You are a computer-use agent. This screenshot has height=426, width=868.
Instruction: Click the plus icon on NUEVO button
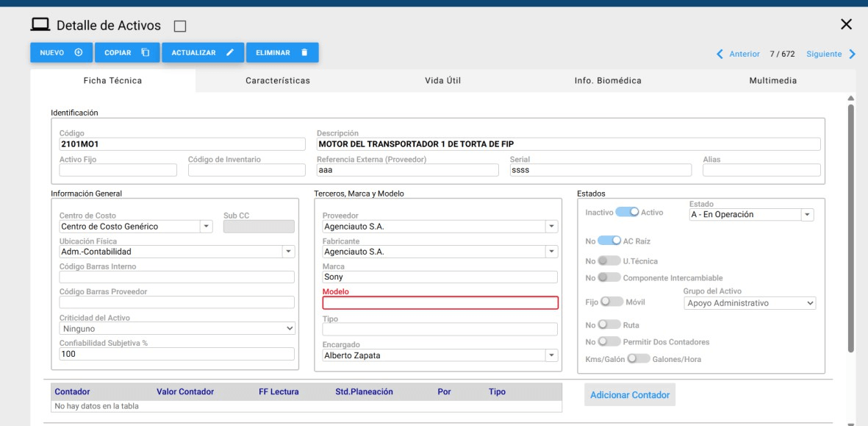tap(78, 52)
